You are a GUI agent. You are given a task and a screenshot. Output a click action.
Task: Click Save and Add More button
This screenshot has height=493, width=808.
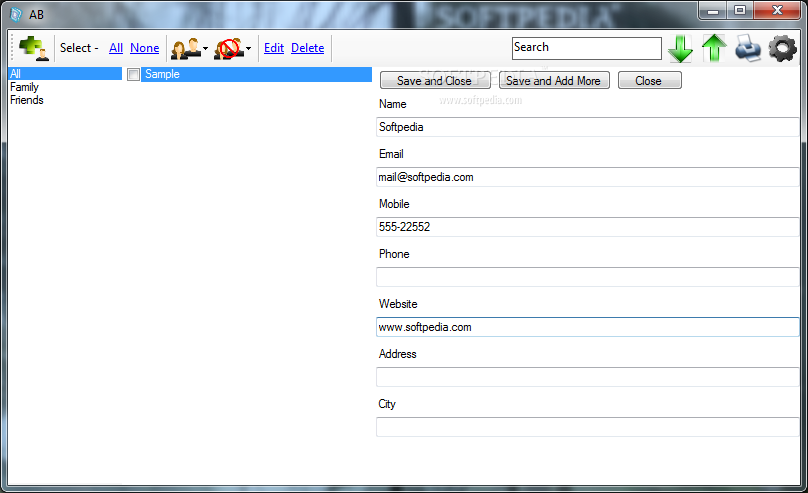click(x=554, y=80)
